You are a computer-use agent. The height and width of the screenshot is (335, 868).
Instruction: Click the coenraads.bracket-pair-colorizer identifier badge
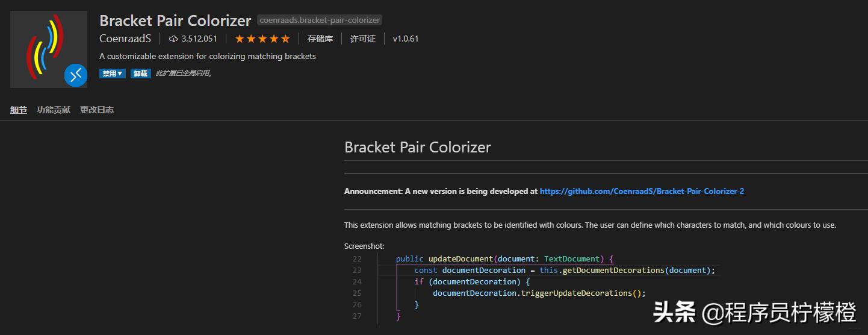point(320,20)
